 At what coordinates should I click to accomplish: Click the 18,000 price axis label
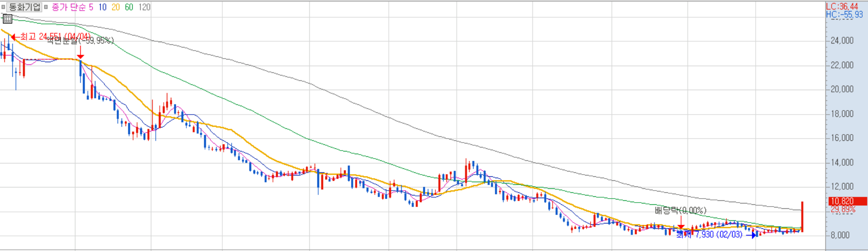pyautogui.click(x=842, y=114)
